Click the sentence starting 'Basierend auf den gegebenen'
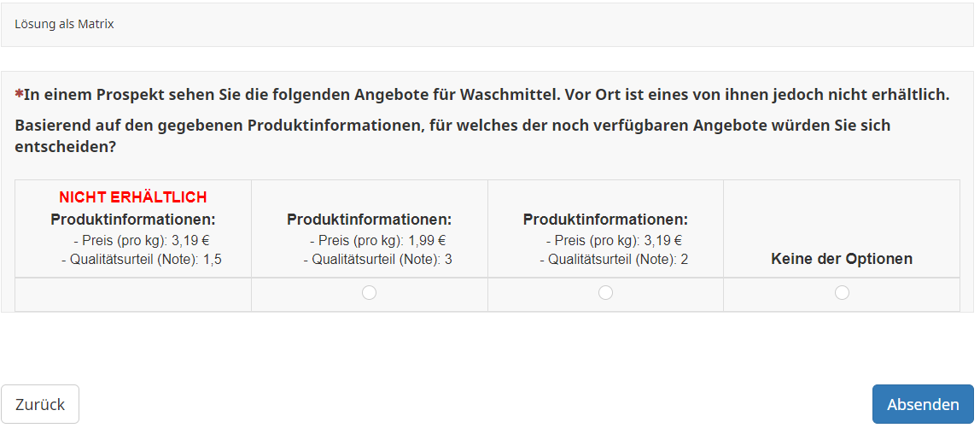The height and width of the screenshot is (428, 980). (x=452, y=126)
